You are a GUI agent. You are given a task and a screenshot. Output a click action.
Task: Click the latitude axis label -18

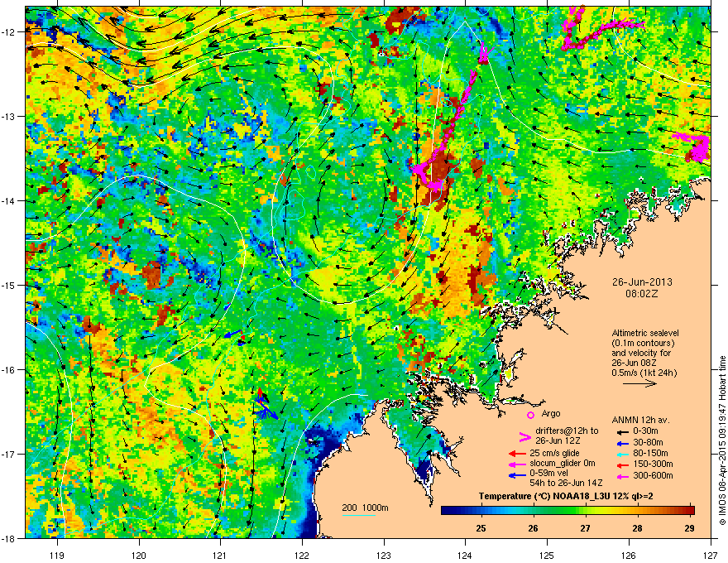pos(8,538)
